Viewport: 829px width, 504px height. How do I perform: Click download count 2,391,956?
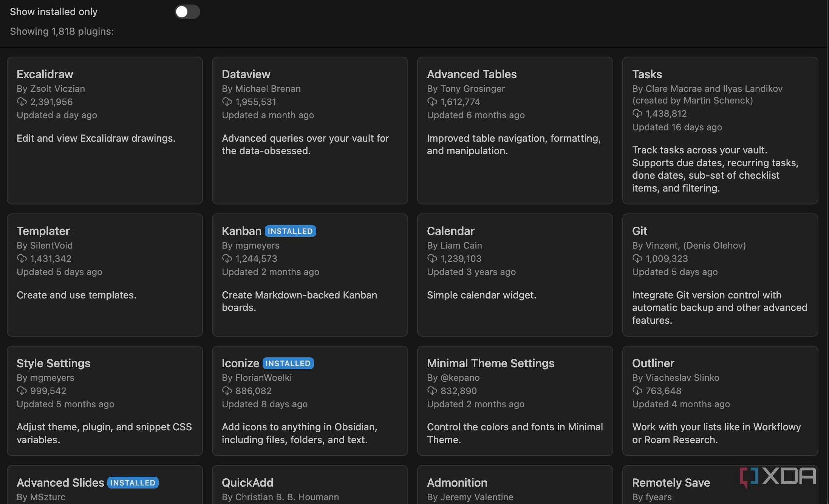tap(51, 102)
